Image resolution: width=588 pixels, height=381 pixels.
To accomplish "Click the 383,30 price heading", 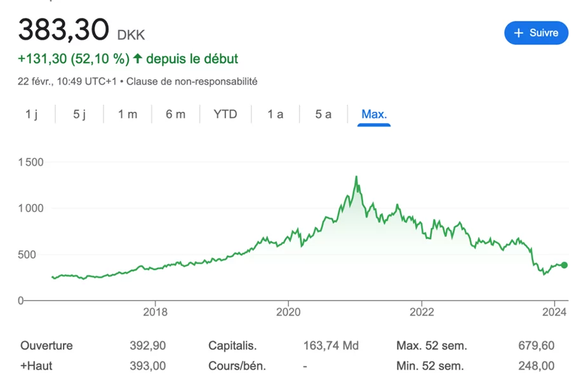I will 64,30.
